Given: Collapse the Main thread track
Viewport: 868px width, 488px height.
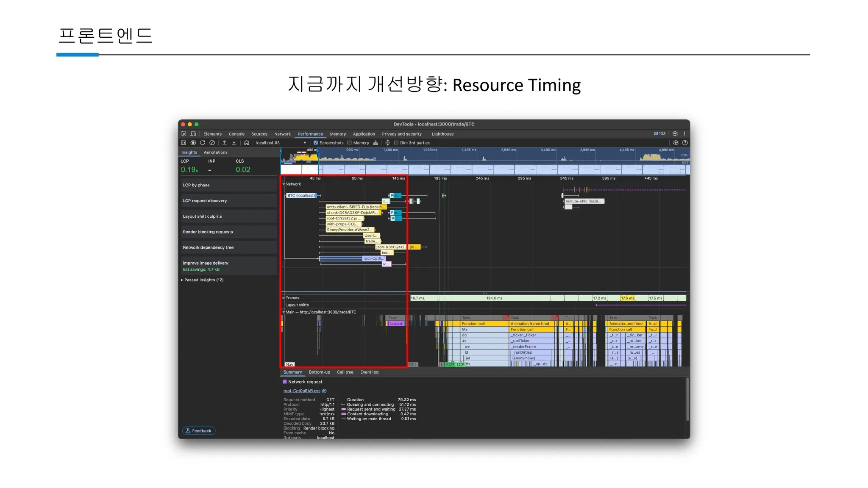Looking at the screenshot, I should click(284, 312).
